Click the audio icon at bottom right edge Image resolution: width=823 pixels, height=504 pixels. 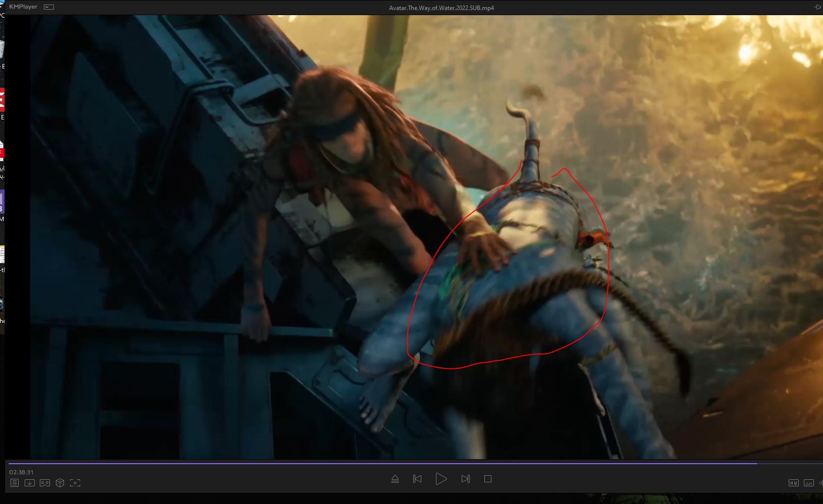coord(820,483)
